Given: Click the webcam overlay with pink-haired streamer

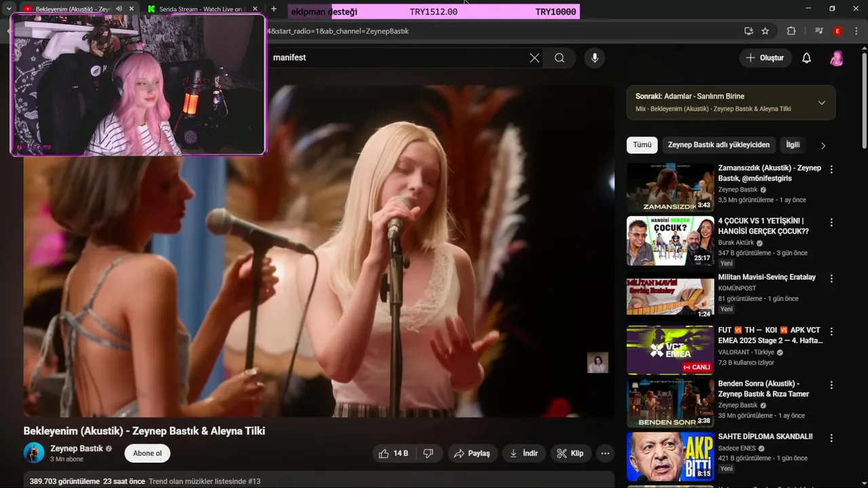Looking at the screenshot, I should (138, 85).
